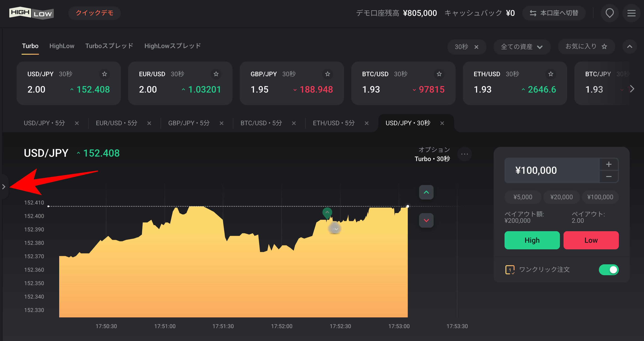Open the location pin icon in header
644x341 pixels.
[x=610, y=13]
